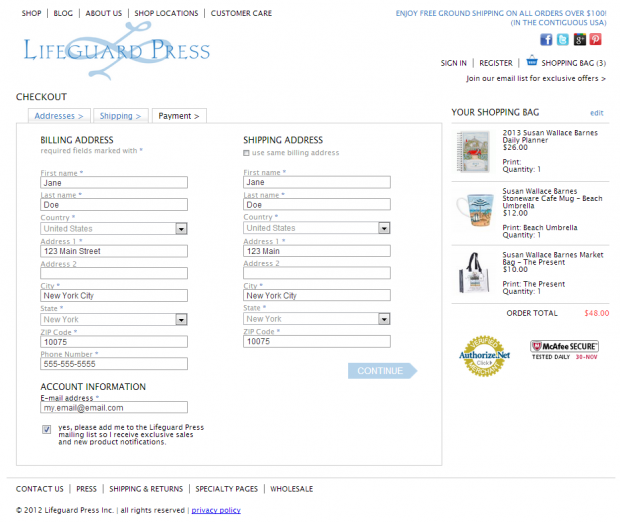Click the REGISTER link
Viewport: 620px width, 522px height.
click(496, 63)
